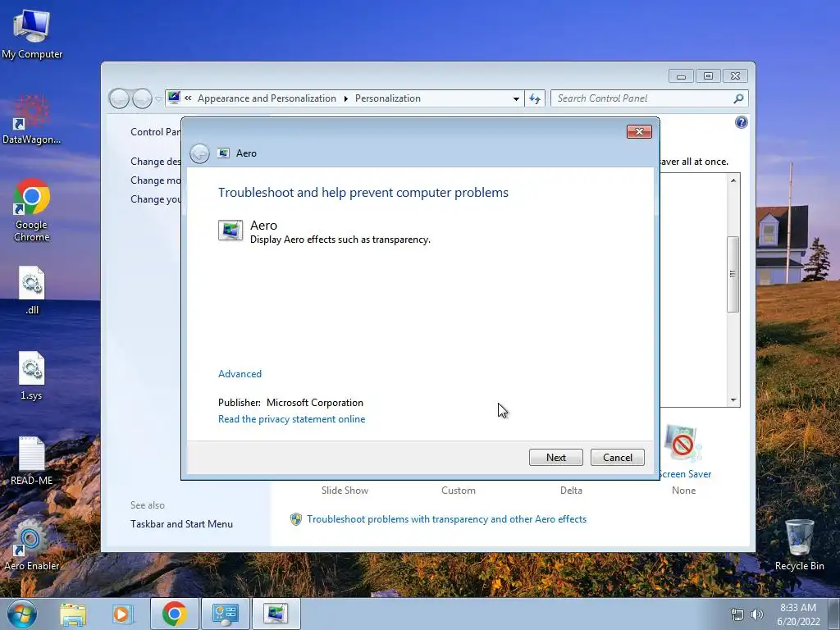The width and height of the screenshot is (840, 630).
Task: Open the recent pages dropdown arrow
Action: [158, 99]
